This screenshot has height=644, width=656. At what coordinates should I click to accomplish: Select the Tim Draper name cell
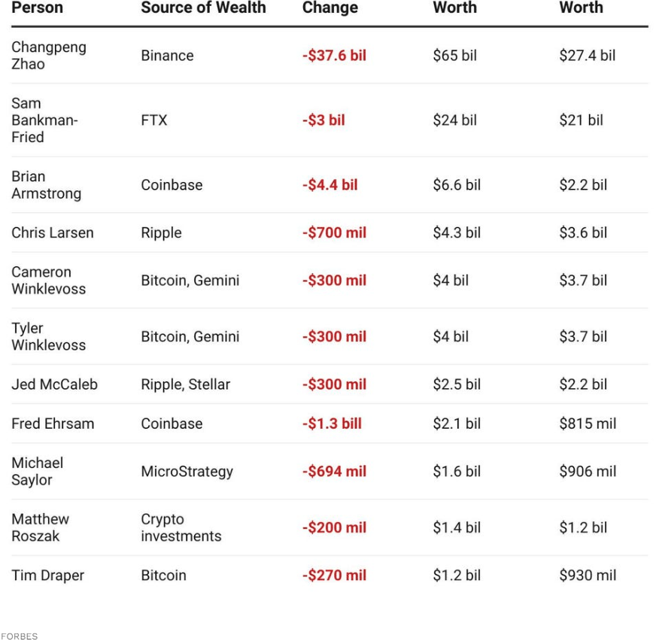[x=47, y=576]
